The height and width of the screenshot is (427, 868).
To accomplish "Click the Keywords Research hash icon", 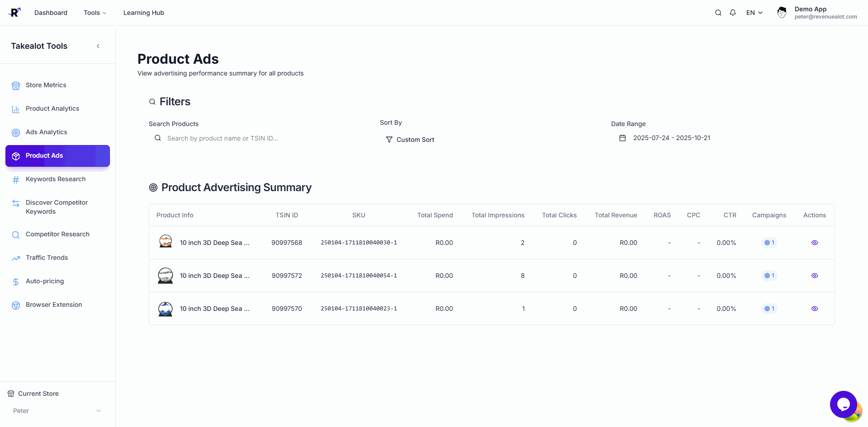I will pyautogui.click(x=16, y=179).
